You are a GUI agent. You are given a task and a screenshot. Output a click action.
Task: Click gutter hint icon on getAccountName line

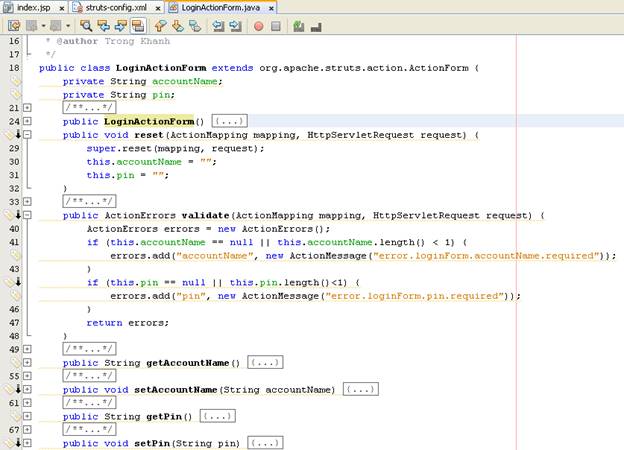15,362
